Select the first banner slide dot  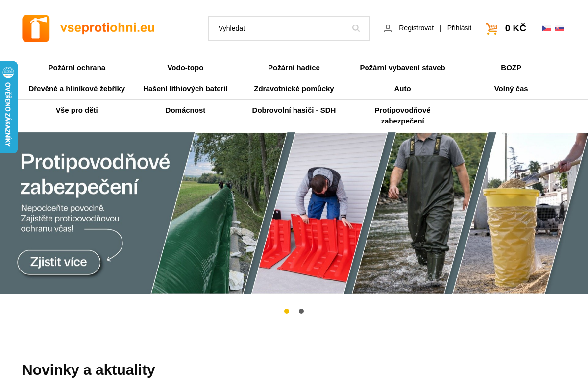click(x=287, y=311)
